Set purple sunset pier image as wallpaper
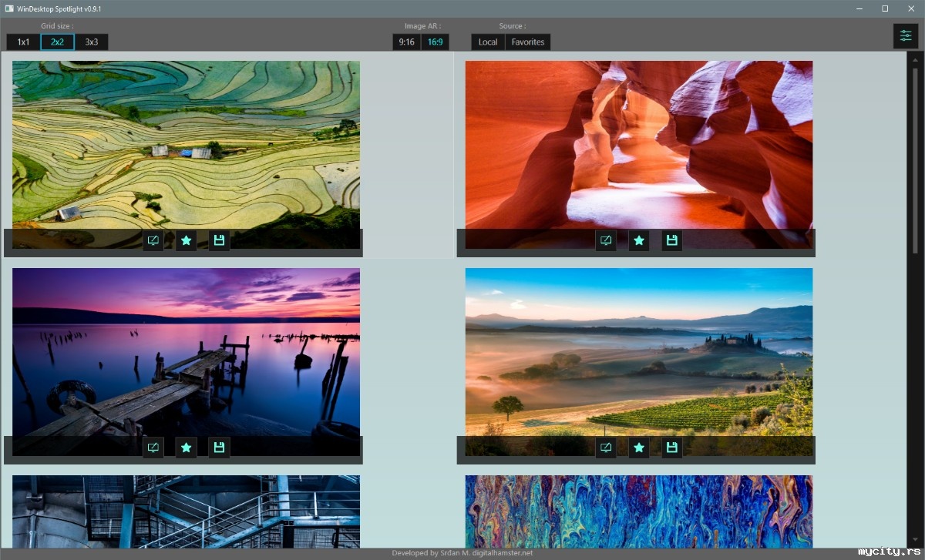Screen dimensions: 925x560 pyautogui.click(x=153, y=448)
